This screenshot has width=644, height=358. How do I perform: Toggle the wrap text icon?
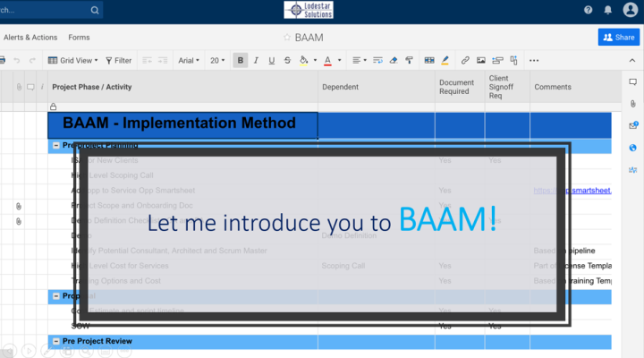377,61
